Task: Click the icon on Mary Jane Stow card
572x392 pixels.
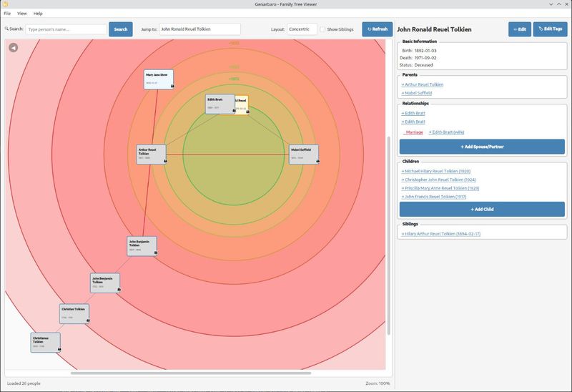Action: (171, 84)
